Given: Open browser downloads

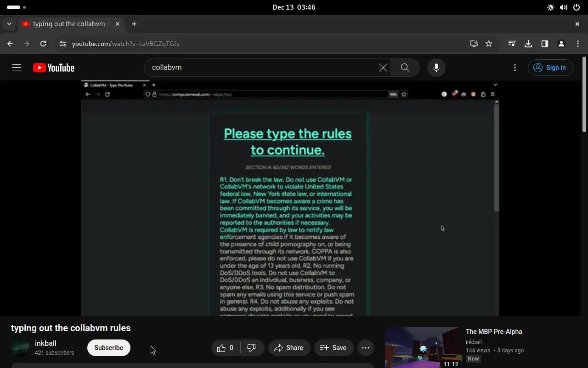Looking at the screenshot, I should pos(528,44).
